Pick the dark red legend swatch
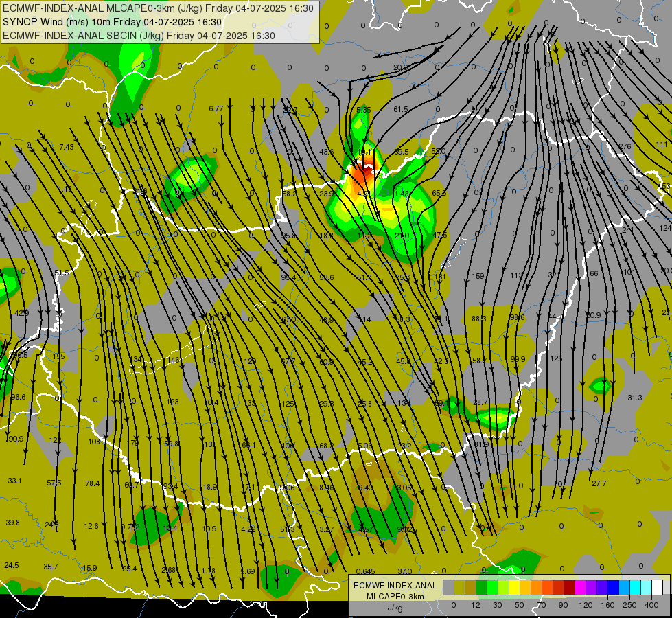The image size is (672, 618). tap(569, 588)
